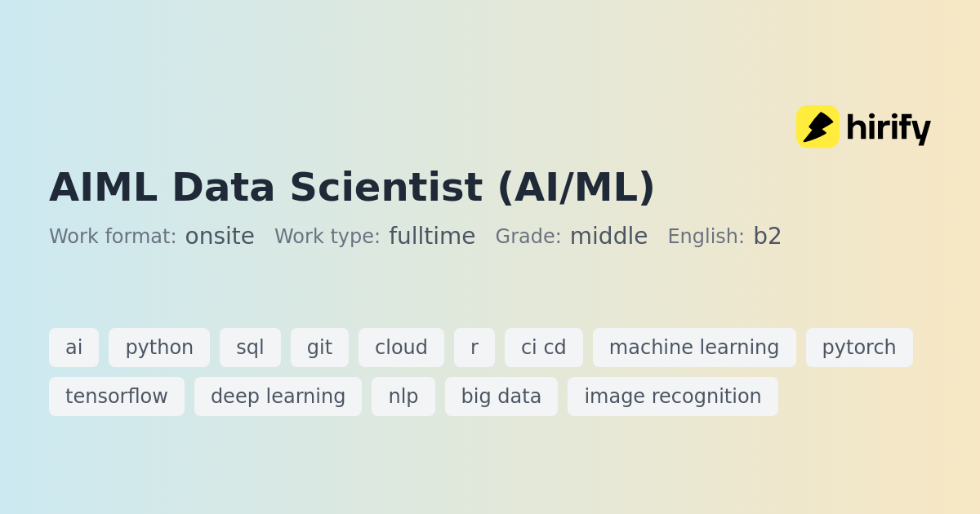Select the python skill tag
980x514 pixels.
[x=159, y=348]
